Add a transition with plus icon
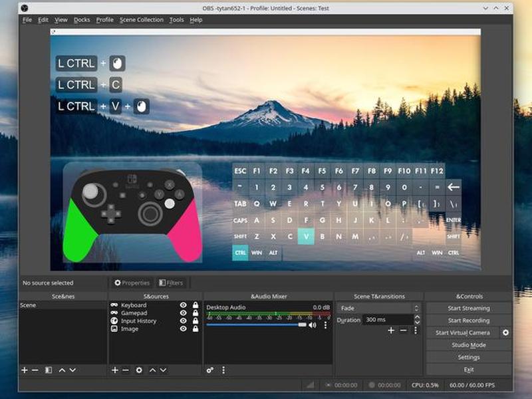Image resolution: width=532 pixels, height=399 pixels. click(391, 330)
